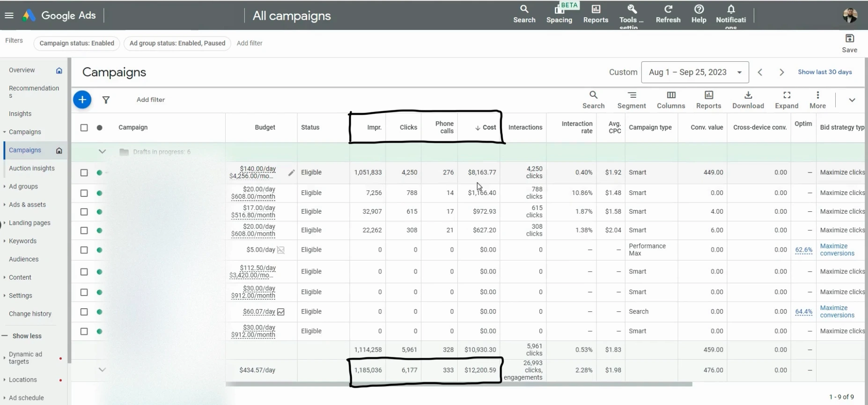This screenshot has height=405, width=868.
Task: Check the campaign with $8,163.77 cost
Action: click(84, 173)
